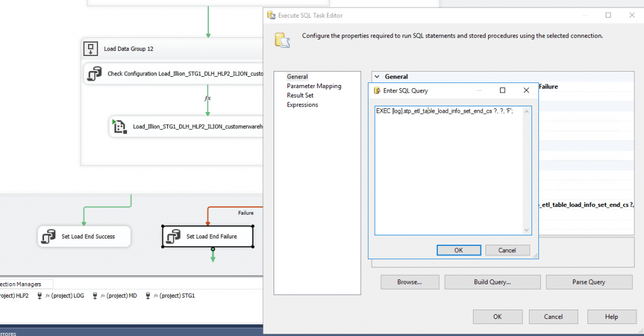Select the Check Configuration task icon
The image size is (644, 336).
click(94, 74)
